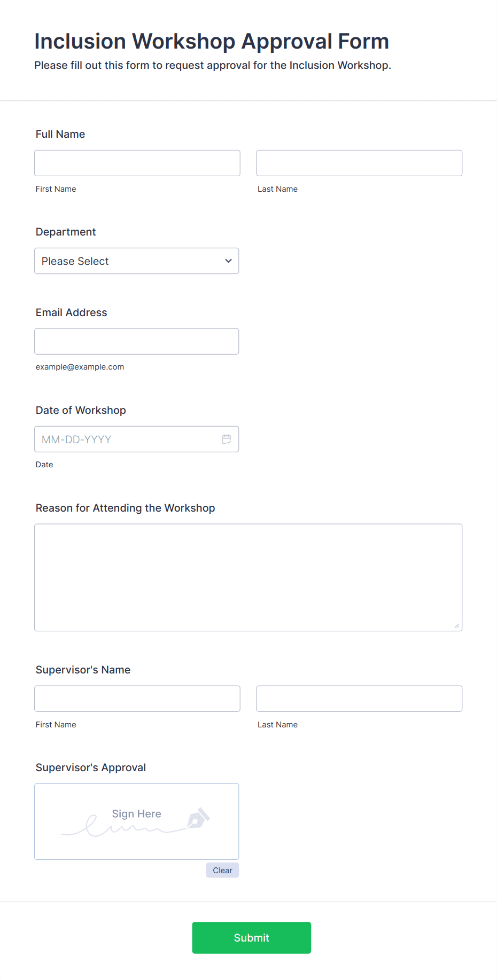Open the calendar picker icon

click(227, 439)
